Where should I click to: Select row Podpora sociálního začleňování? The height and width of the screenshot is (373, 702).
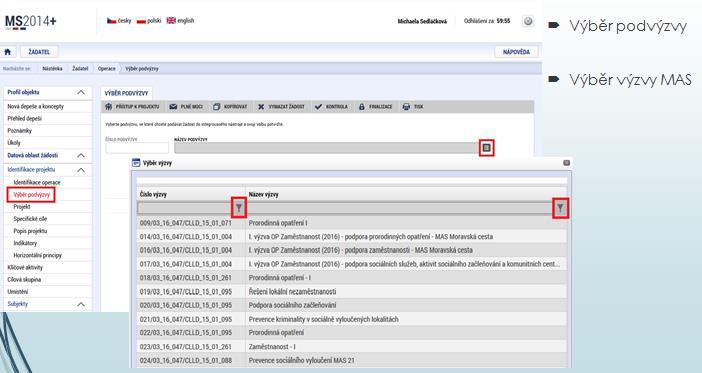pos(352,305)
